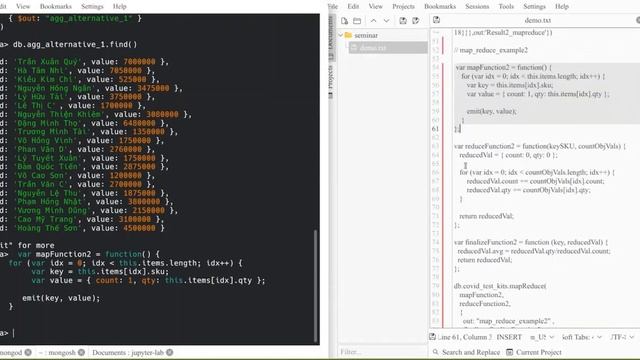
Task: Click 'var reduceFunction2' line in the editor
Action: 540,146
